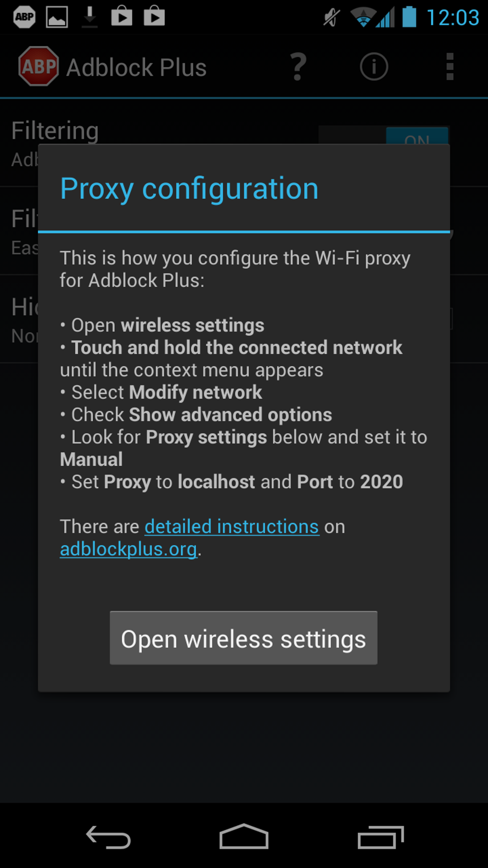Follow the detailed instructions link
This screenshot has width=488, height=868.
tap(232, 527)
